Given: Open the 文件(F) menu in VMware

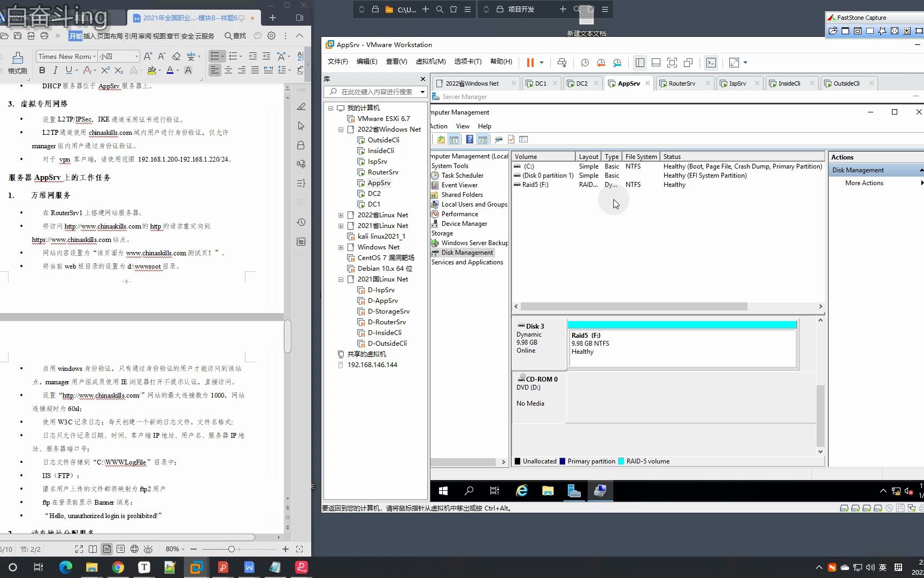Looking at the screenshot, I should pos(337,62).
